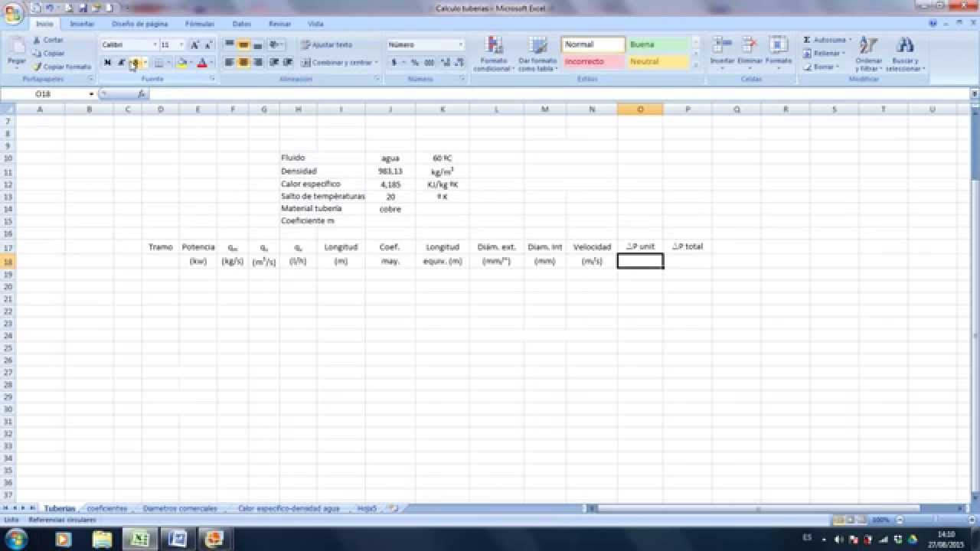Toggle top vertical alignment

230,45
